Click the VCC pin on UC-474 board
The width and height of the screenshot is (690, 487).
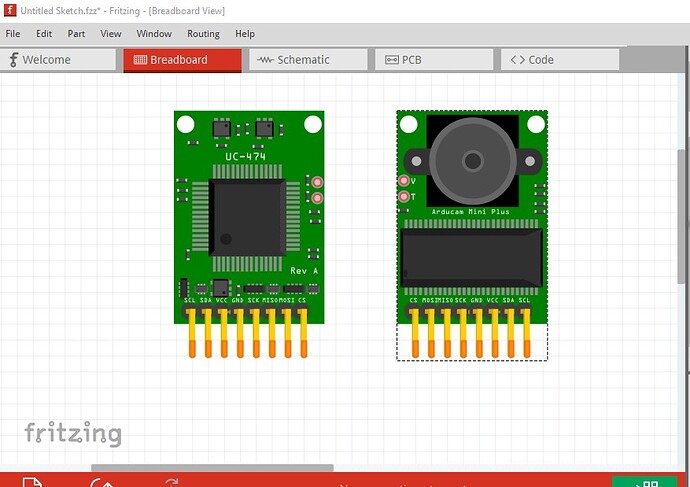(x=224, y=333)
